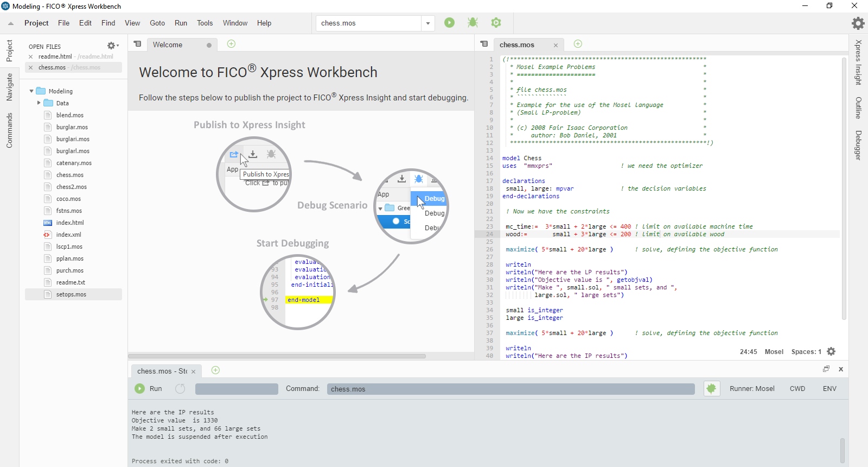This screenshot has height=467, width=868.
Task: Close the chess.mos editor tab
Action: [x=556, y=45]
